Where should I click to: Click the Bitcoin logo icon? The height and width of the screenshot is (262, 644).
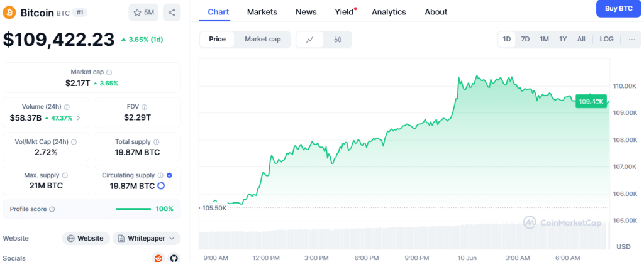coord(9,13)
